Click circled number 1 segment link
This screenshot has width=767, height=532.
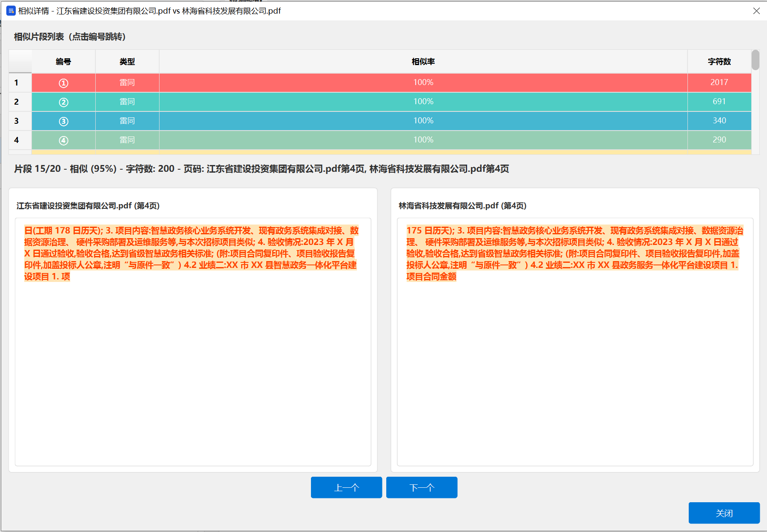[63, 83]
